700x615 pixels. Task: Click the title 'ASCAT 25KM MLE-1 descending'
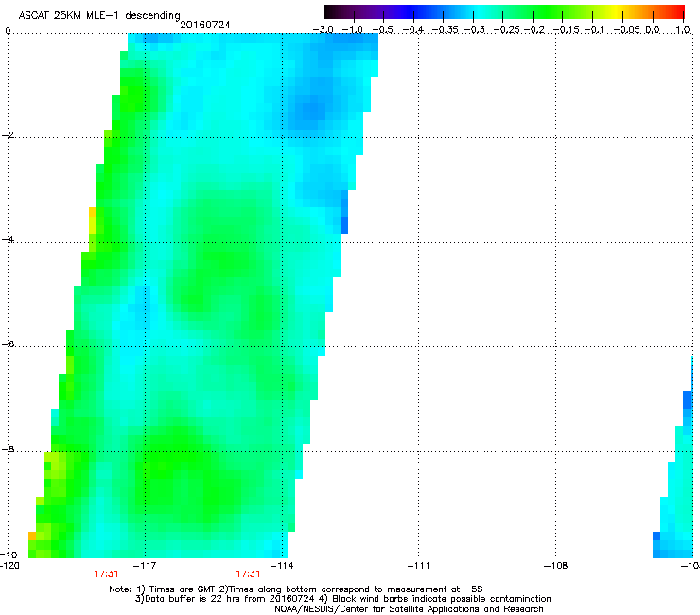pyautogui.click(x=99, y=16)
